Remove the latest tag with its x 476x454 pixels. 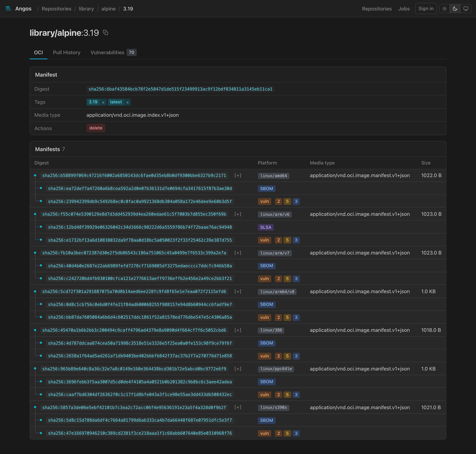128,102
